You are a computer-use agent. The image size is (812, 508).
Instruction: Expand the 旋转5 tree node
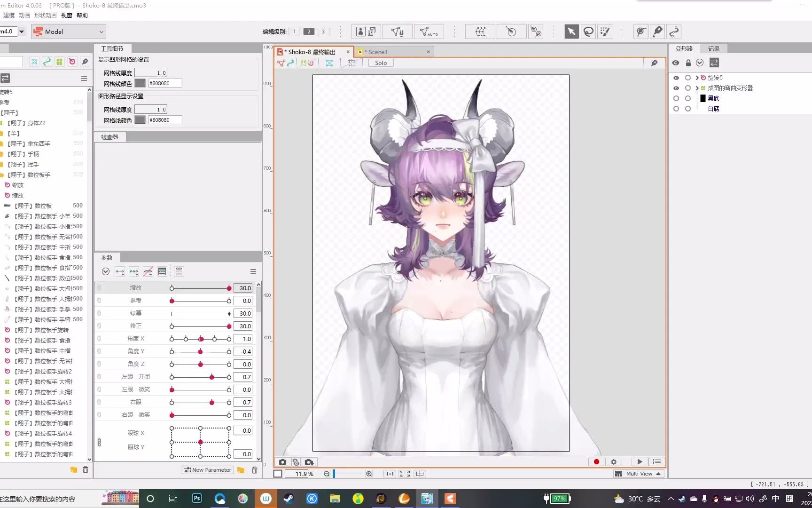696,78
